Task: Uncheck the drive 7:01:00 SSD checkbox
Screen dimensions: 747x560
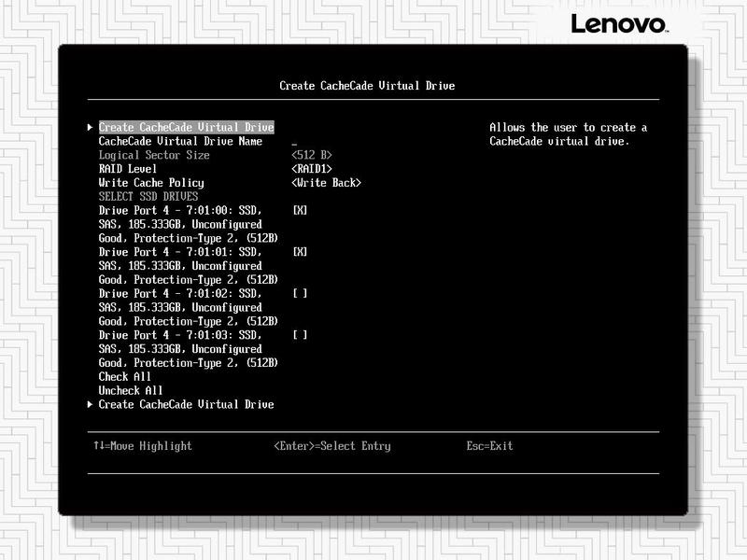Action: click(x=300, y=211)
